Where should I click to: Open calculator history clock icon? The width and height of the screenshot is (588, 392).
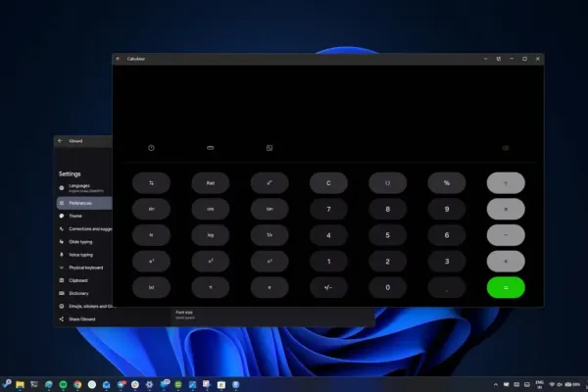click(151, 148)
